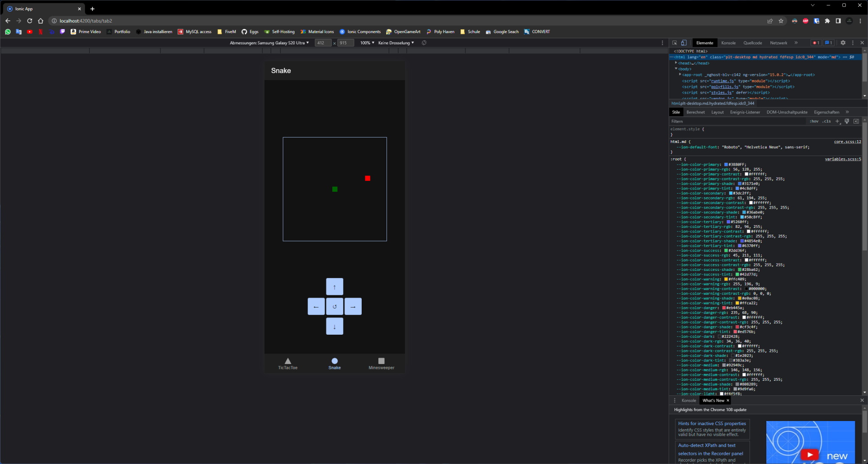Toggle the device toolbar in DevTools
The image size is (868, 464).
[684, 43]
